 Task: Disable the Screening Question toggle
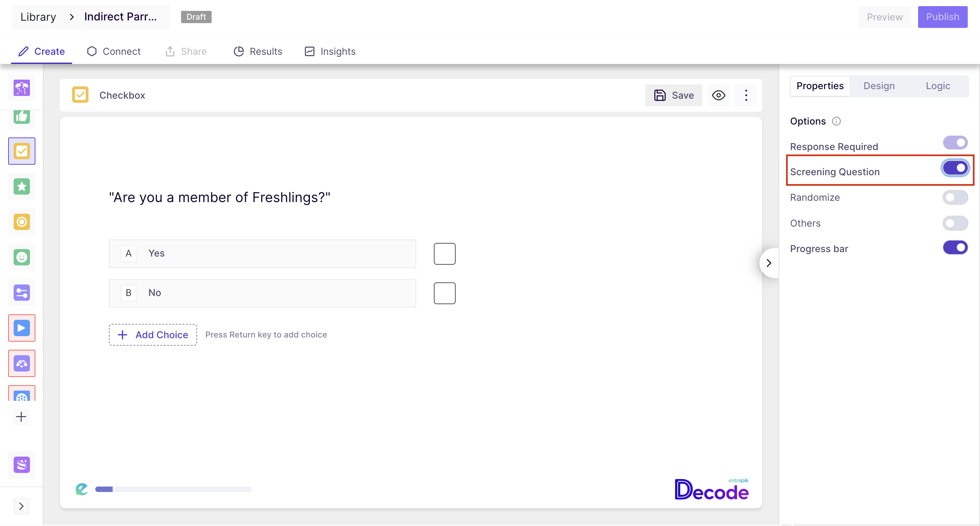coord(955,168)
